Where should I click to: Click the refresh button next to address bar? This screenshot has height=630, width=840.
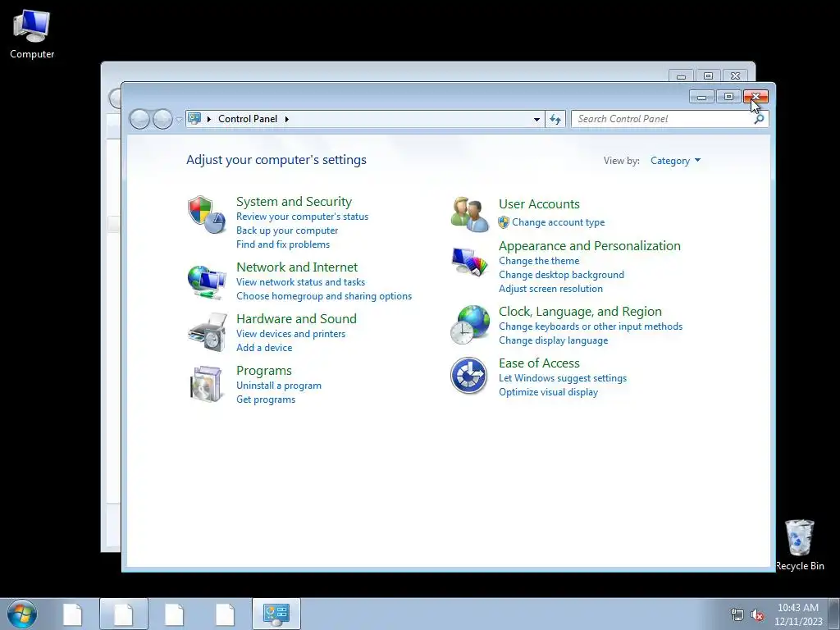[555, 119]
